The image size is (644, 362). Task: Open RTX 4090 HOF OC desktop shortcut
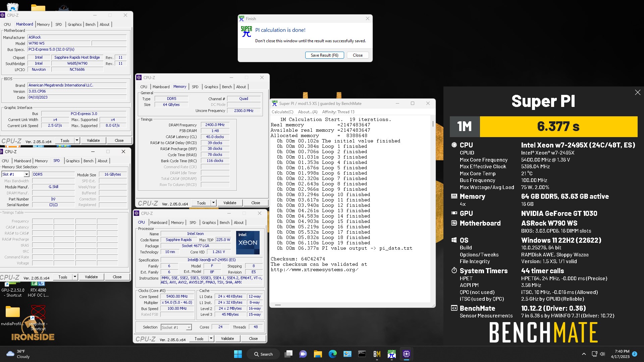pos(38,289)
